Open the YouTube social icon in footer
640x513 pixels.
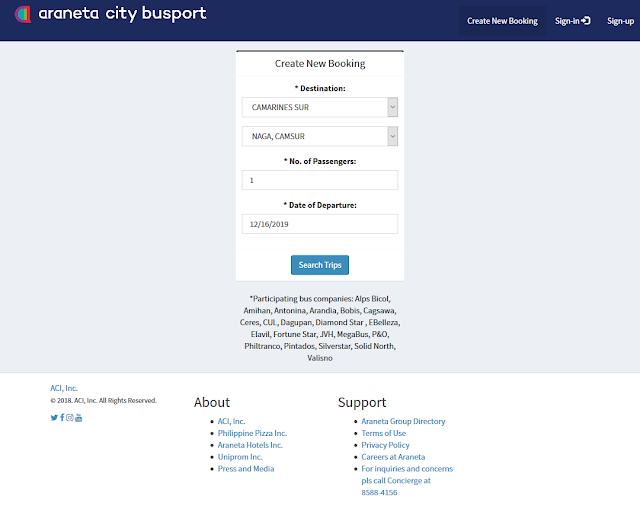click(x=78, y=418)
